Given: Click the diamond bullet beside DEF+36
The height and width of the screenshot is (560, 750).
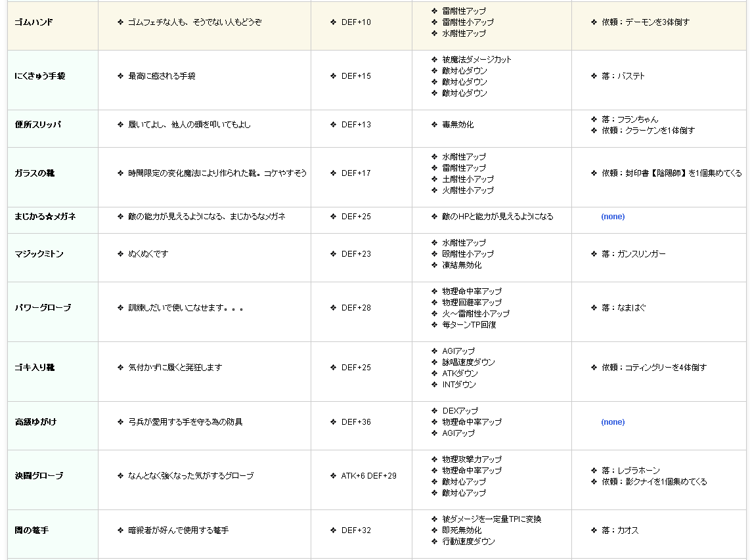Looking at the screenshot, I should (333, 422).
